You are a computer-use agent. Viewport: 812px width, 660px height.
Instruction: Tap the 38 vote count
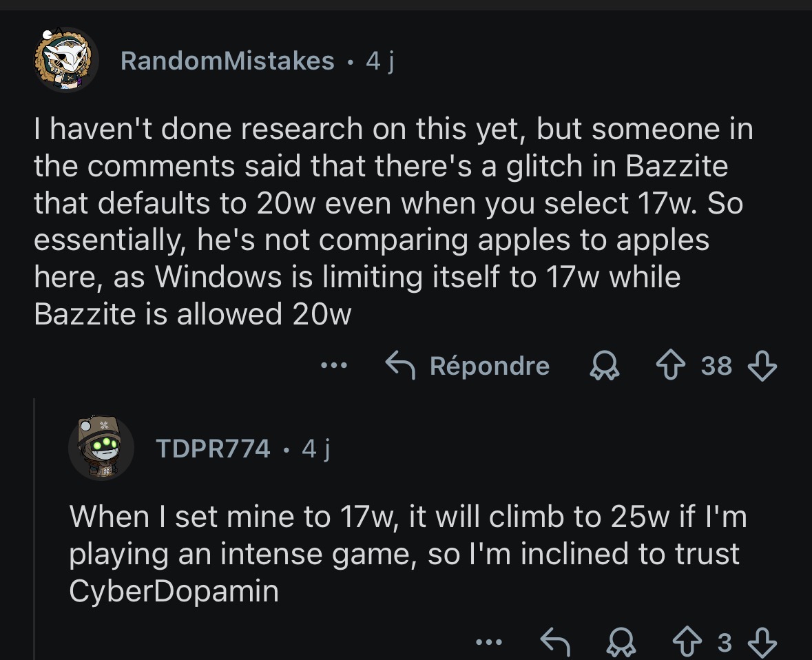pyautogui.click(x=716, y=367)
